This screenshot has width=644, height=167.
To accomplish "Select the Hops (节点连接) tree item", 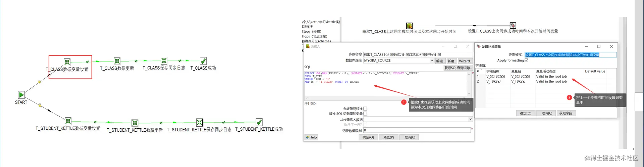I will pyautogui.click(x=315, y=36).
